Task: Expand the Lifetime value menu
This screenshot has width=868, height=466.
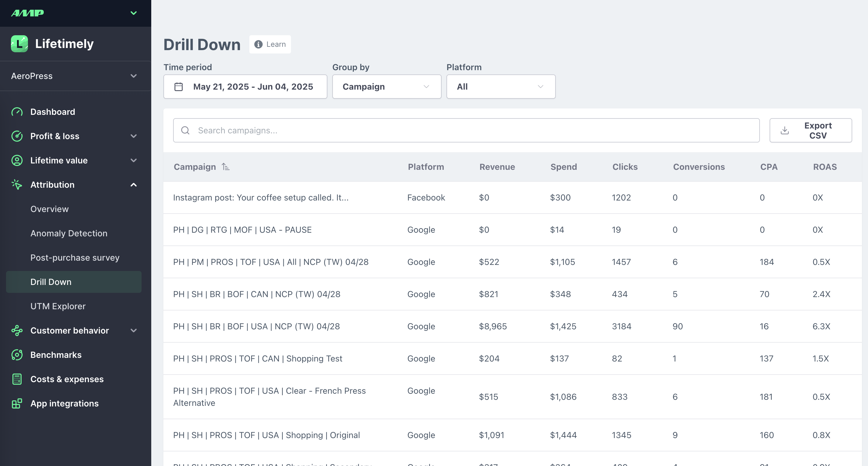Action: pos(133,160)
